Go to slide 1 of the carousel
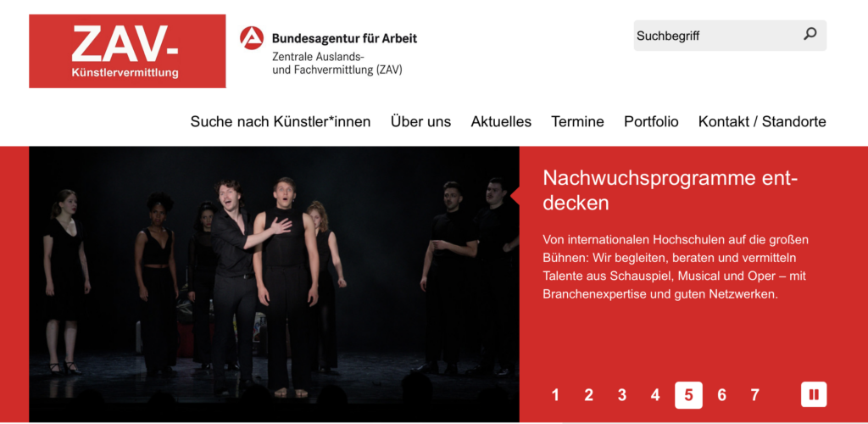Screen dimensions: 868x424 tap(555, 395)
